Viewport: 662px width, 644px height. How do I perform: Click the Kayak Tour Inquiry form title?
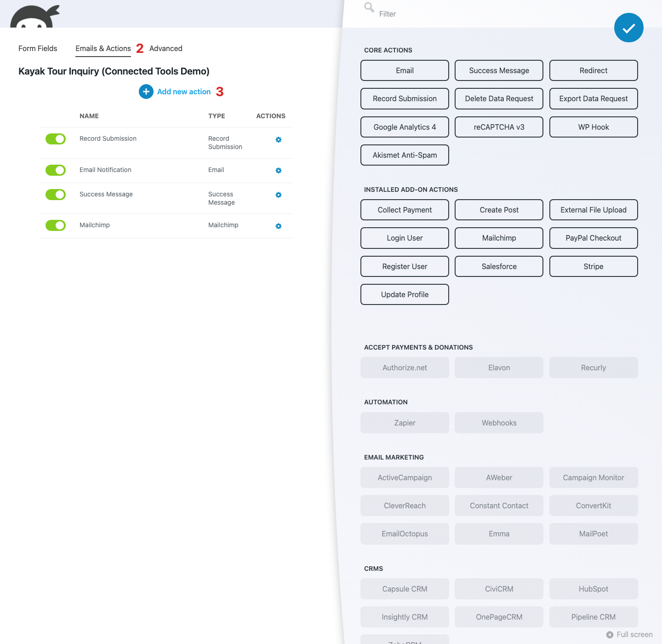tap(114, 71)
